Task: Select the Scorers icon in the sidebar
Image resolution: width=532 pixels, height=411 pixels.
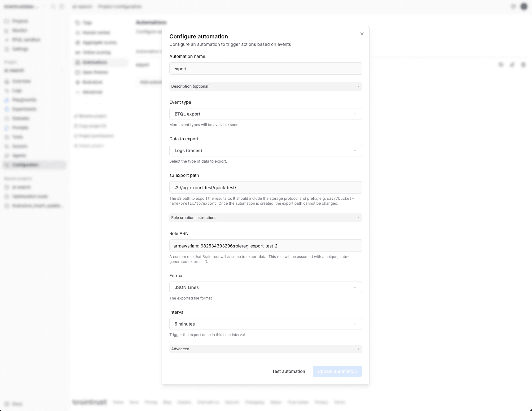Action: click(7, 146)
